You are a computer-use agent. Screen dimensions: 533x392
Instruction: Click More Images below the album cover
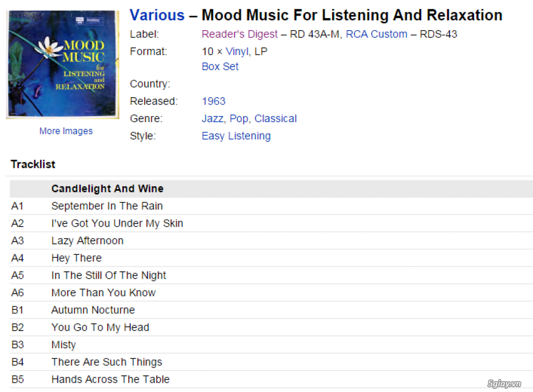click(x=66, y=131)
